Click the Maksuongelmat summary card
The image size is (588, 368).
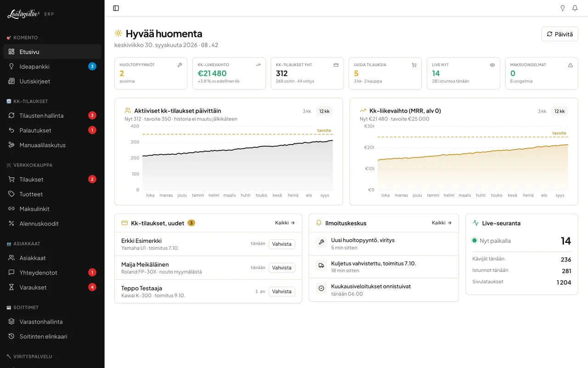541,73
